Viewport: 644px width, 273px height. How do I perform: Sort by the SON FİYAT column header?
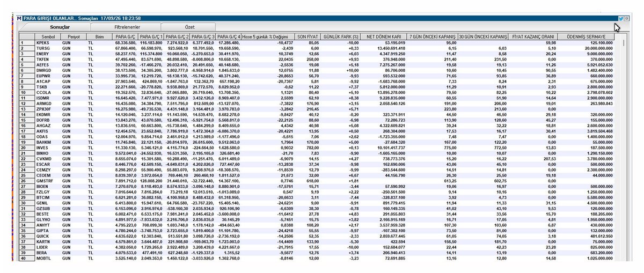tap(309, 36)
